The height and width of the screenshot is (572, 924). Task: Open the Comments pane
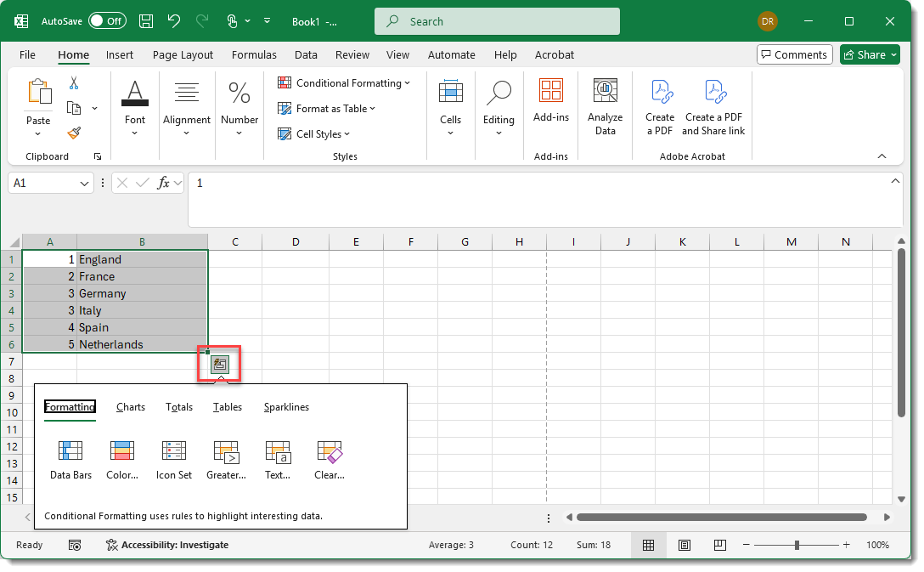click(x=794, y=54)
